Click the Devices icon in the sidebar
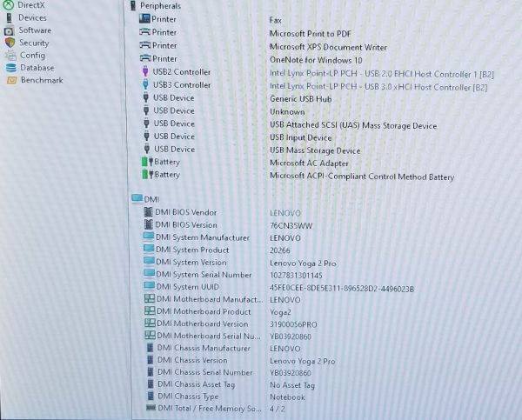The image size is (522, 420). (x=10, y=17)
